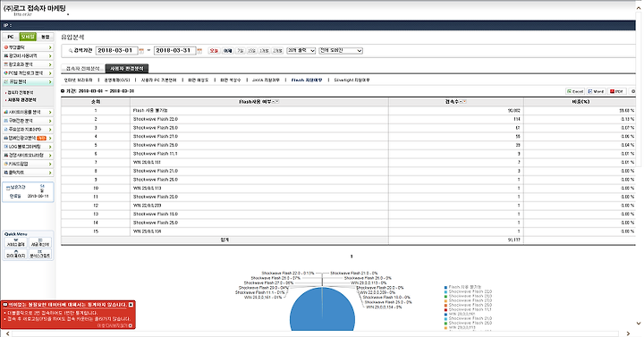Click the PC별 개인로그 분석 sidebar icon

pyautogui.click(x=5, y=73)
